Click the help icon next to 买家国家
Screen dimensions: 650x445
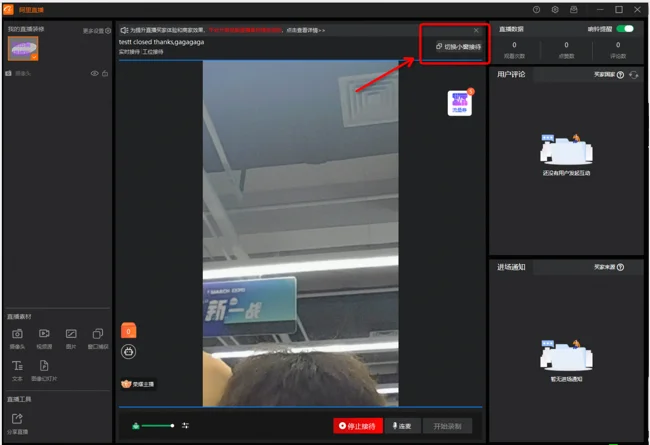[x=620, y=75]
